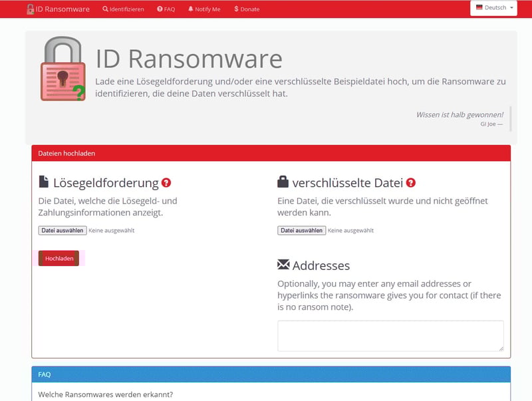Click into the Addresses text area
Viewport: 532px width, 401px height.
point(390,335)
